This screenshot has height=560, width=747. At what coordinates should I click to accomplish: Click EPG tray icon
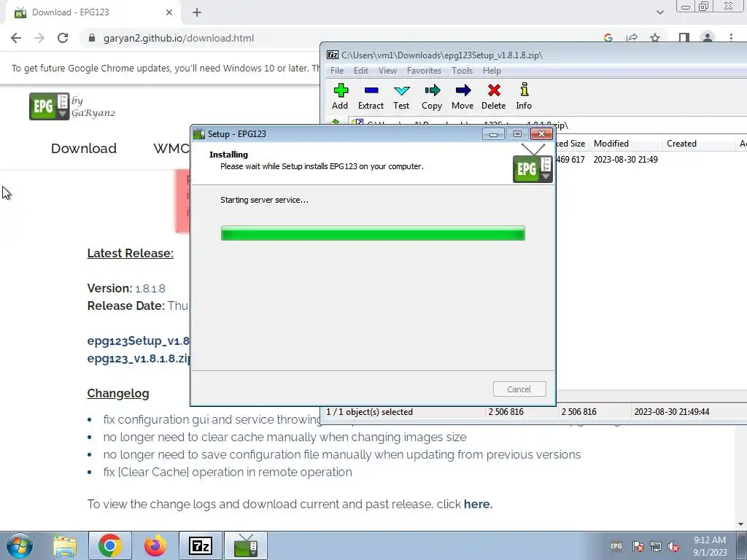tap(616, 546)
